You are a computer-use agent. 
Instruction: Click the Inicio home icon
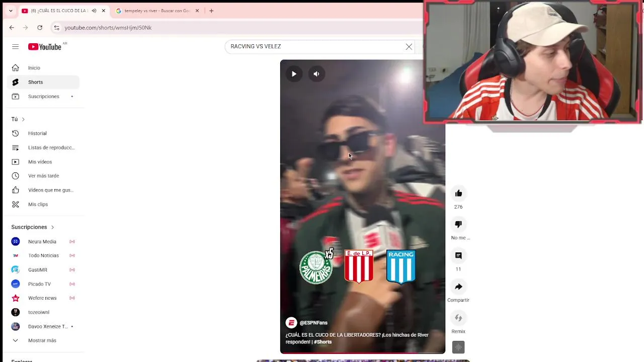(16, 68)
